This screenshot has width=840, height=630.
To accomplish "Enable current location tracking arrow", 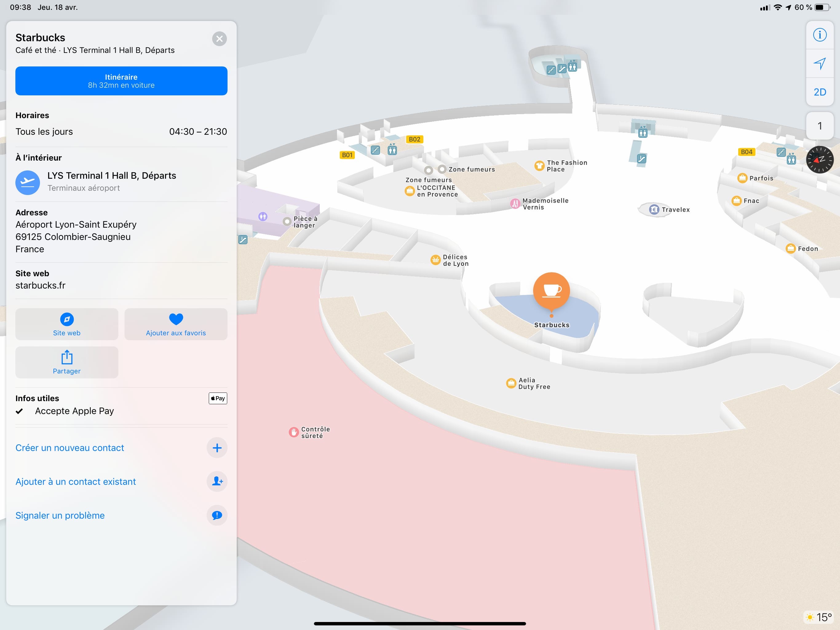I will tap(820, 64).
